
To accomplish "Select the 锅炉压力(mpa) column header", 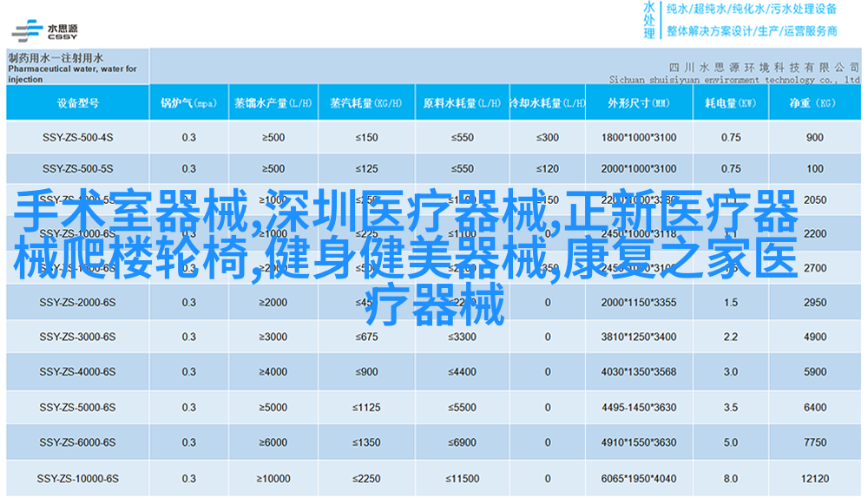I will 188,103.
